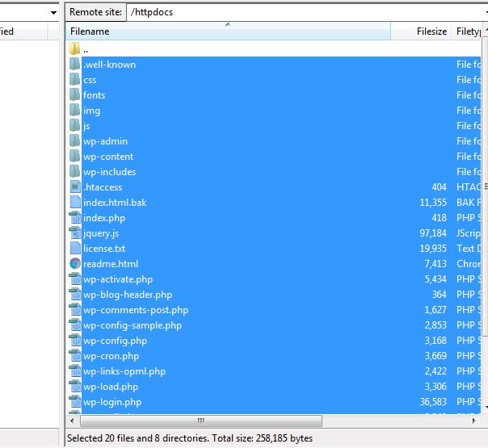Click the horizontal scrollbar left arrow

pyautogui.click(x=72, y=421)
